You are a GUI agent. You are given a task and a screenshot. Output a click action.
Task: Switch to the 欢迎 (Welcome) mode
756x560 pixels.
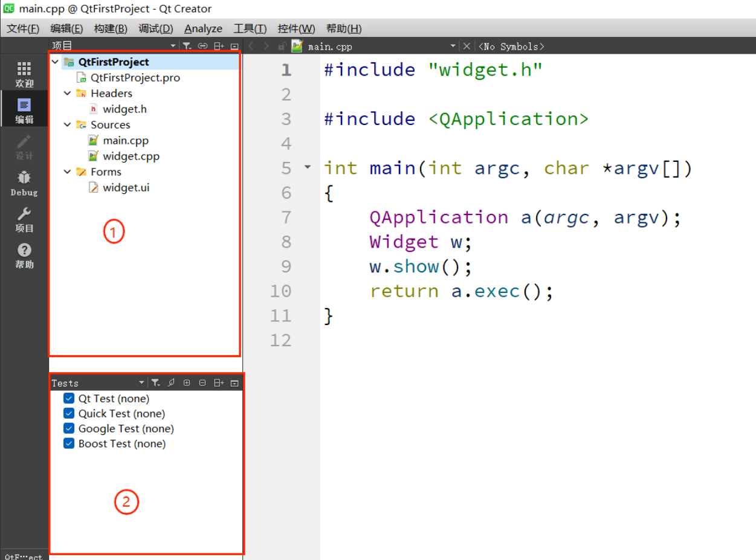pos(24,74)
